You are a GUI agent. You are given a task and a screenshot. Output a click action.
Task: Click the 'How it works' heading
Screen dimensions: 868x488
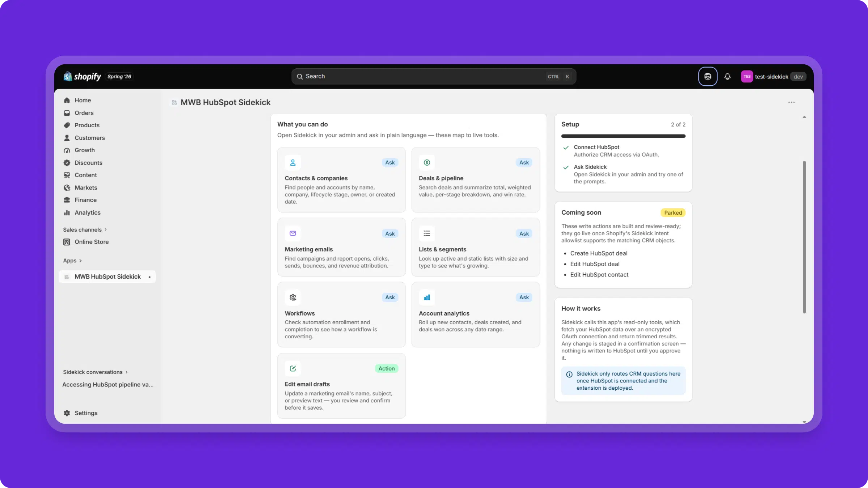(580, 308)
